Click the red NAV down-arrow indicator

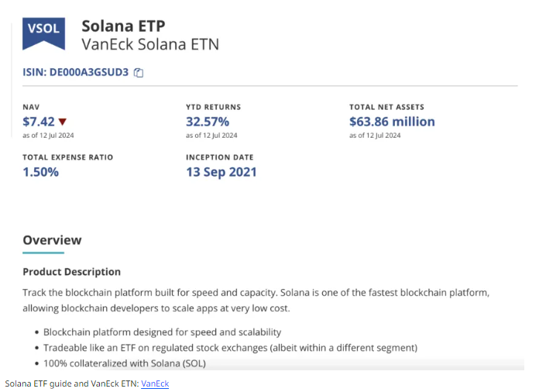(x=63, y=122)
